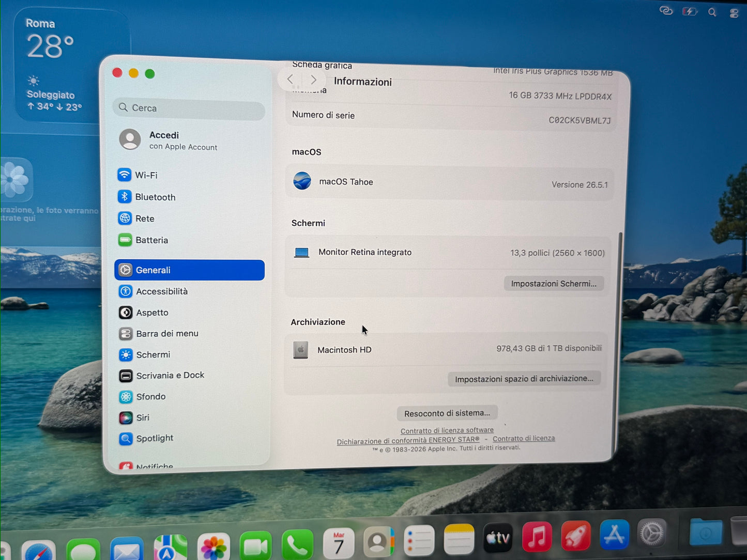
Task: Go back with the left chevron
Action: (x=291, y=79)
